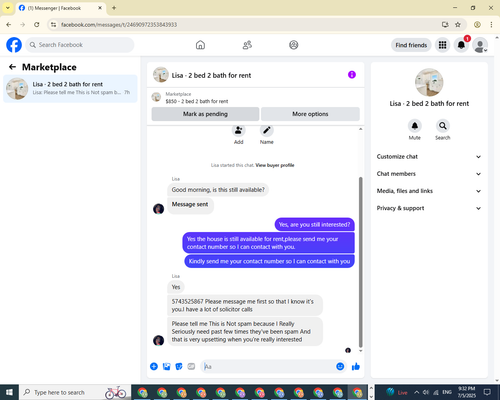Screen dimensions: 500x400
Task: Click the Find friends button
Action: (411, 45)
